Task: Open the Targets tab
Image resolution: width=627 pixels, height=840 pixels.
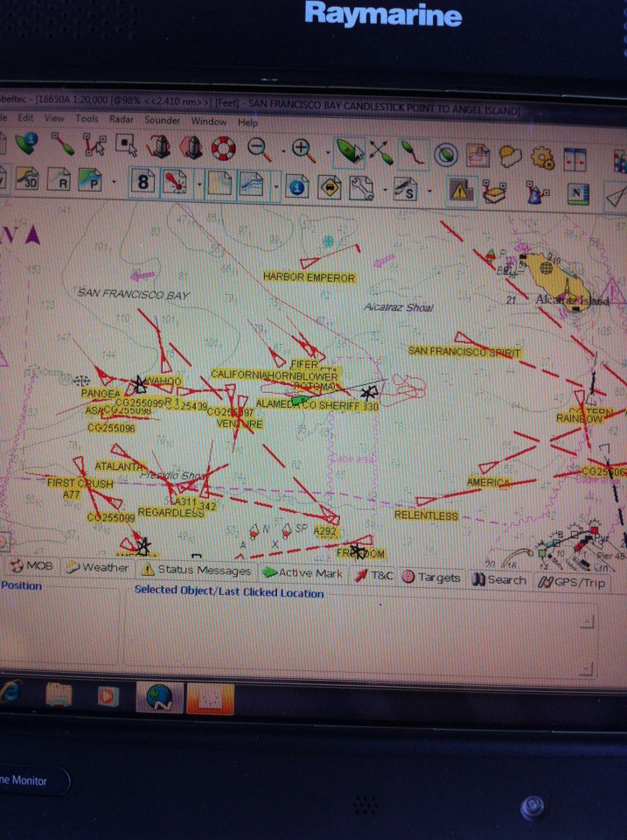Action: tap(432, 577)
